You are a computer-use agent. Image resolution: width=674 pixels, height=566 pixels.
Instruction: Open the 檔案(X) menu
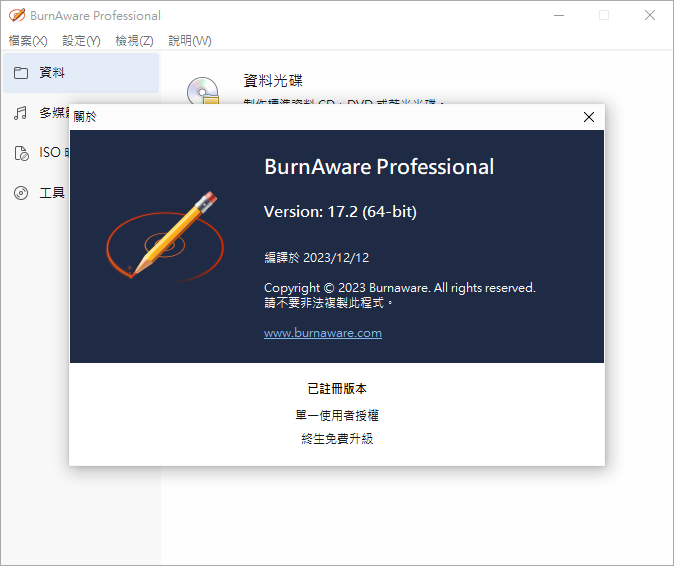click(x=28, y=41)
